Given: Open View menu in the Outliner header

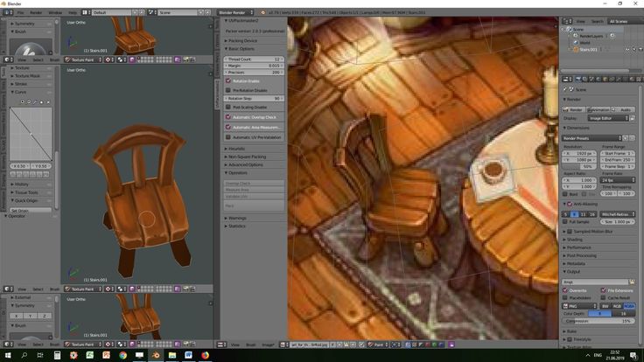Looking at the screenshot, I should coord(581,21).
